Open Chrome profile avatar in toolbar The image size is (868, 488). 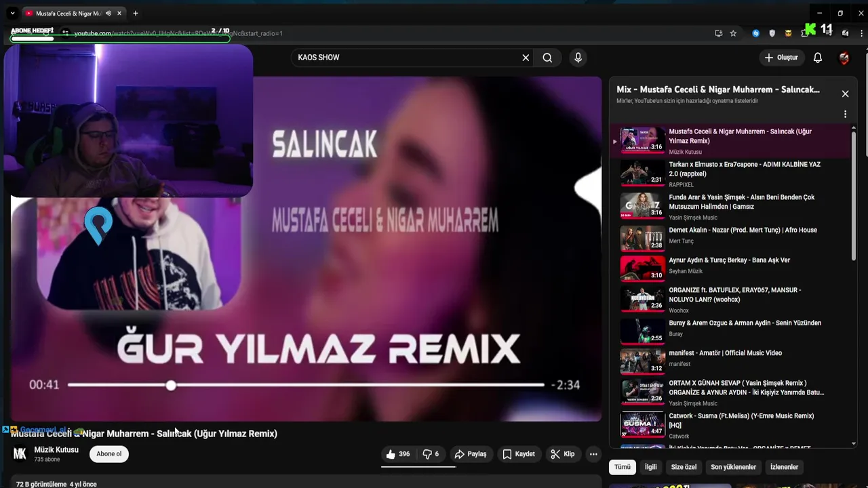click(846, 33)
